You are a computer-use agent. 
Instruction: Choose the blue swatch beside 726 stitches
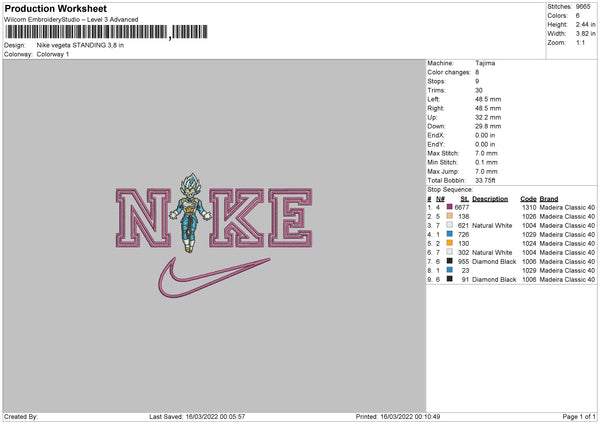[450, 234]
